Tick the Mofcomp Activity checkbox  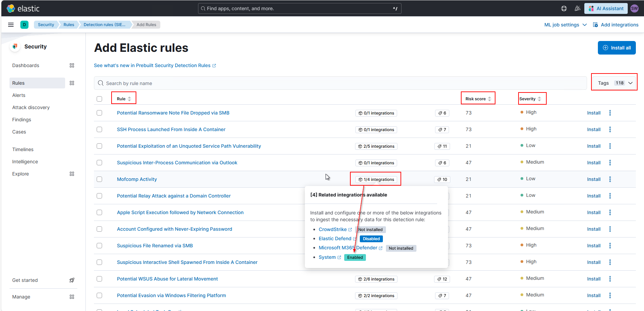pyautogui.click(x=99, y=179)
